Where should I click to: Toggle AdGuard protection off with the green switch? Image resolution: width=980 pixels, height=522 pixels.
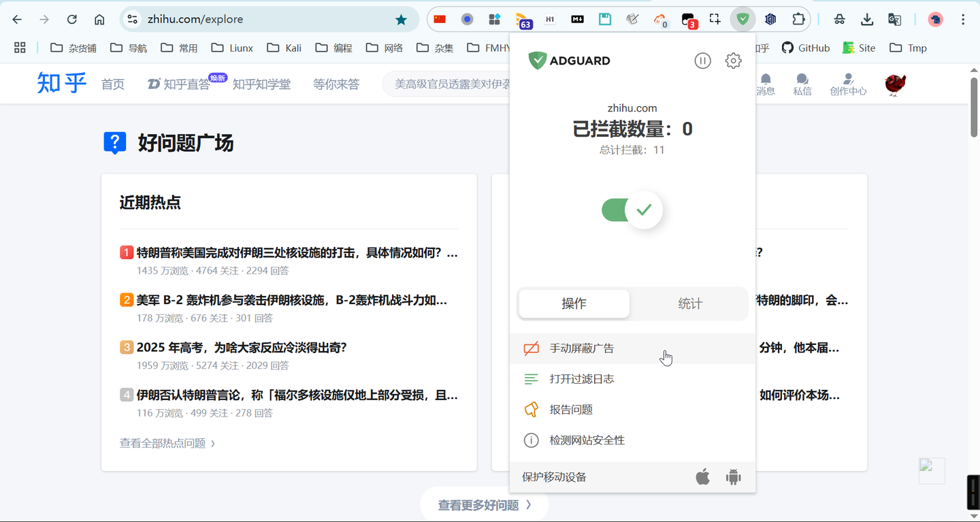[x=632, y=210]
